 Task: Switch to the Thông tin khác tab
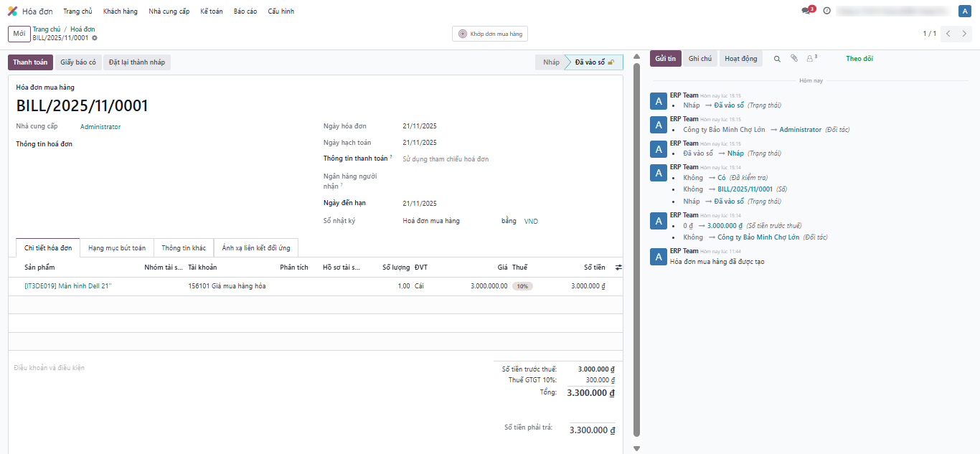pyautogui.click(x=184, y=248)
